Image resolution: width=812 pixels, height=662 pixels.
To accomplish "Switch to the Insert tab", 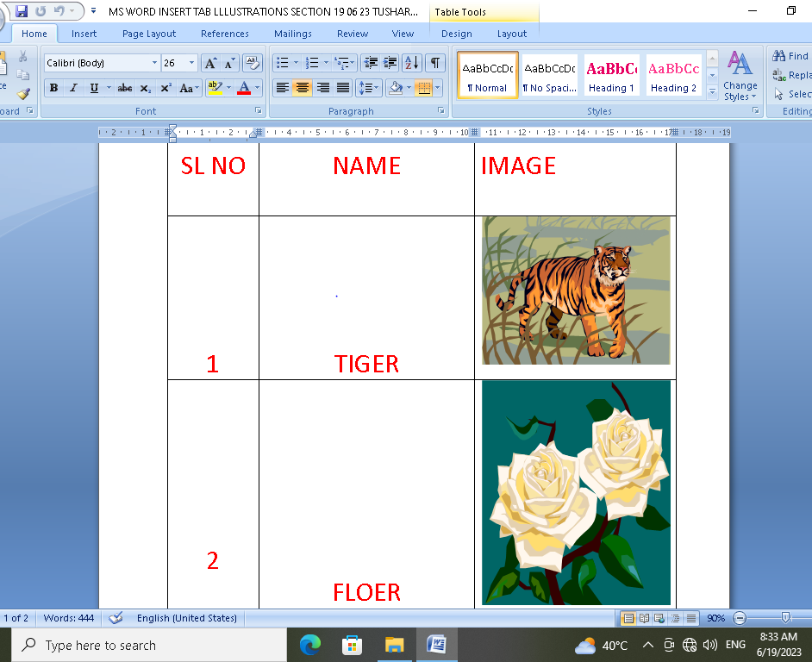I will [84, 34].
